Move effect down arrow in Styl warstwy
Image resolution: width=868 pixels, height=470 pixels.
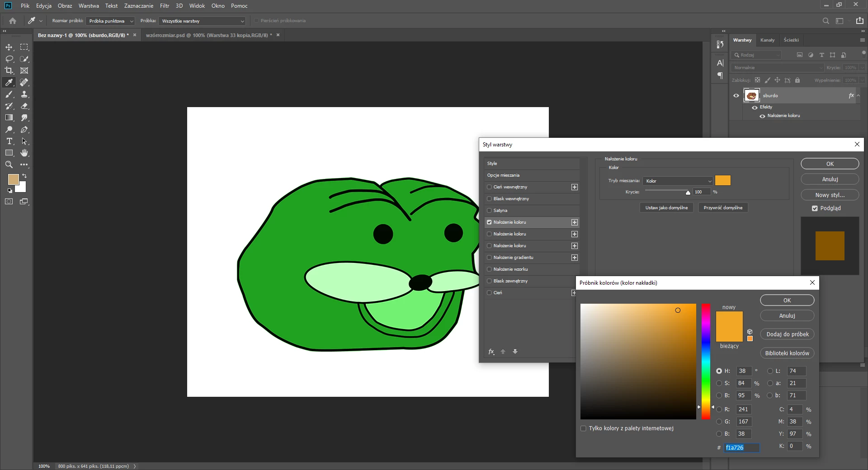(515, 352)
